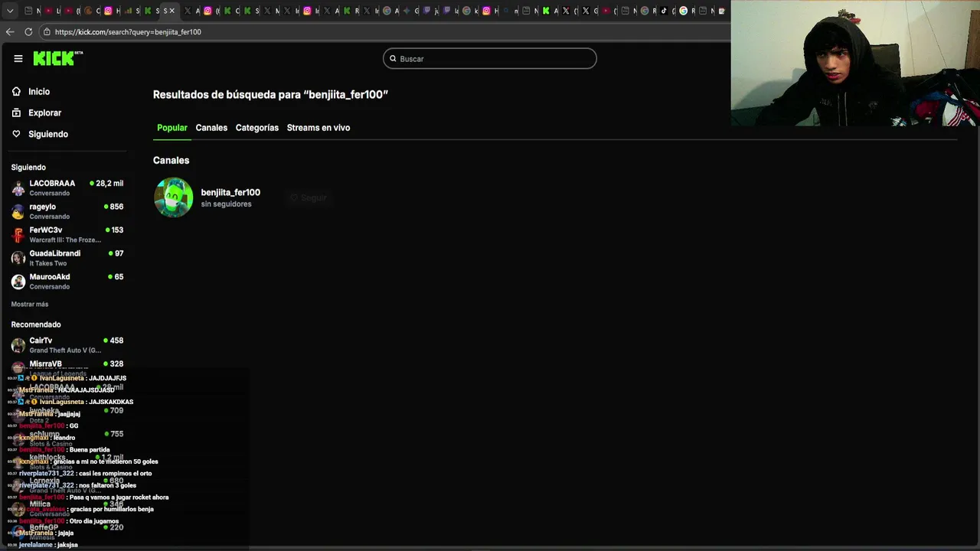The width and height of the screenshot is (980, 551).
Task: Click 'It Takes Two' category under GuadaLibrandi
Action: 48,263
